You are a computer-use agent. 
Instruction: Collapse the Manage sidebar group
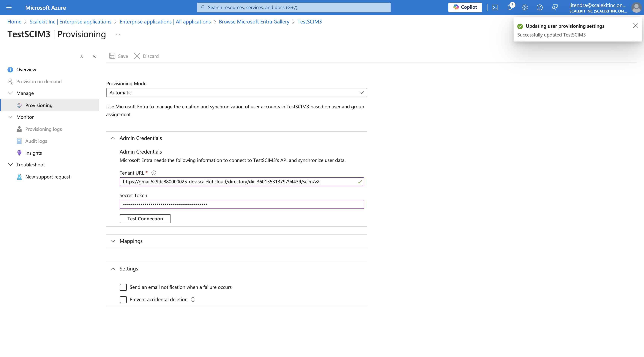10,93
